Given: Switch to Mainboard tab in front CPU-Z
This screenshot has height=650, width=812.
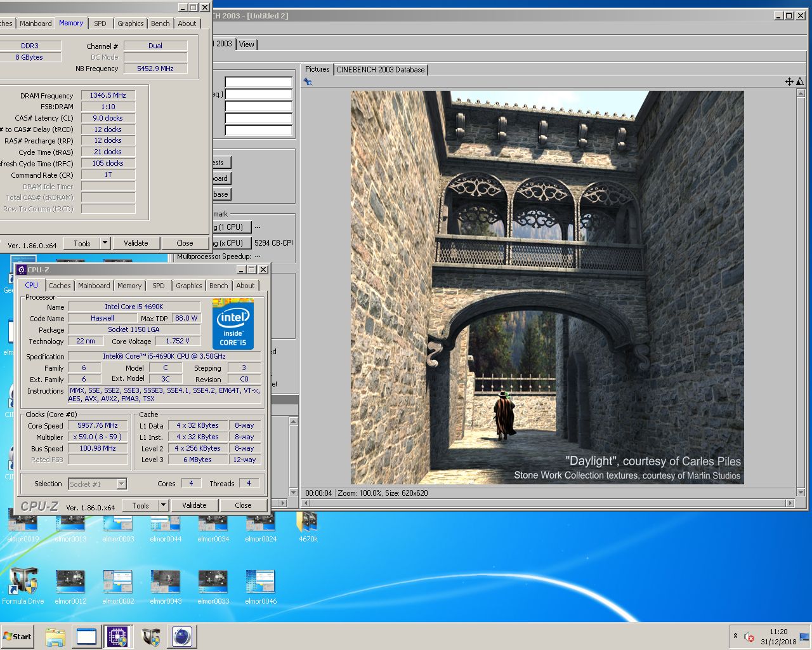Looking at the screenshot, I should 94,286.
